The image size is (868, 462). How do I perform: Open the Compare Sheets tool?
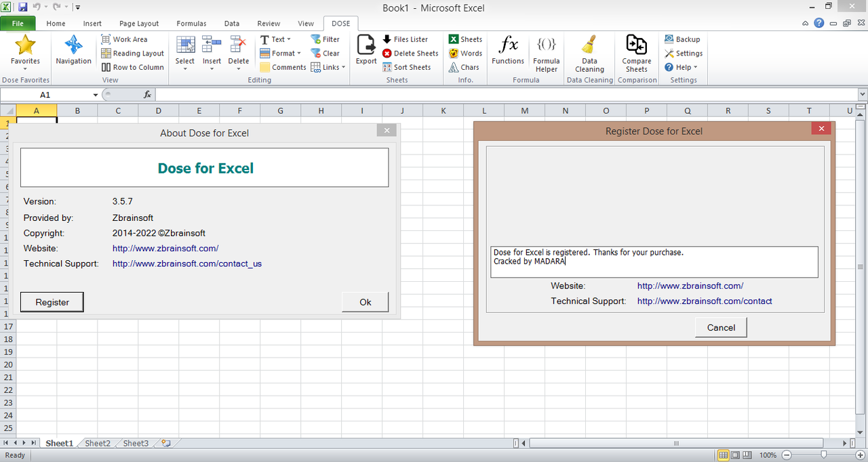[636, 54]
